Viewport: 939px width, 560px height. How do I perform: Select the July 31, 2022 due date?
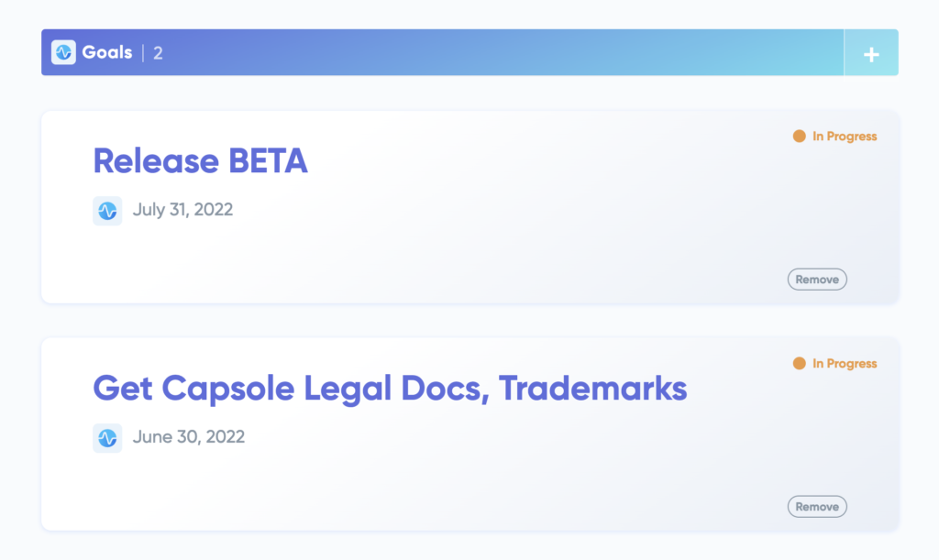182,210
